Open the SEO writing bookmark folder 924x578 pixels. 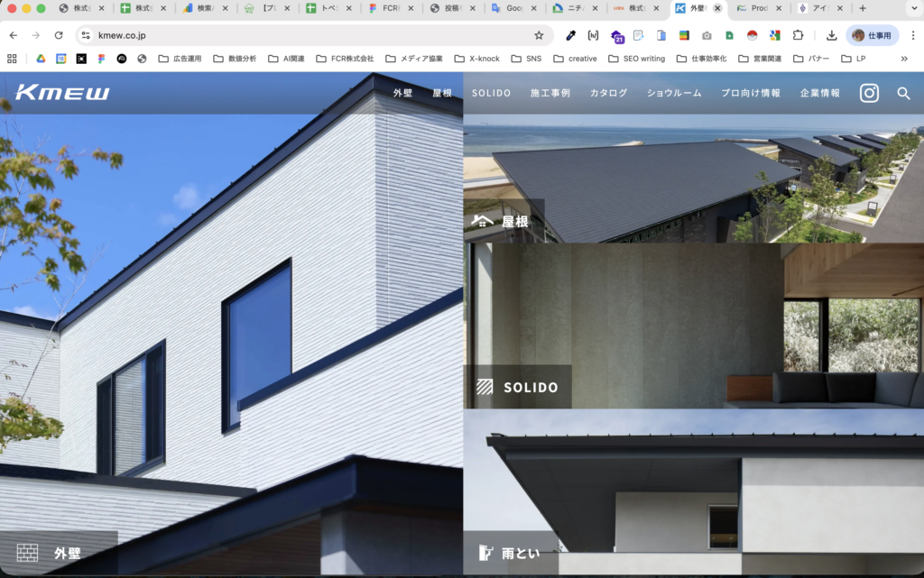point(636,59)
